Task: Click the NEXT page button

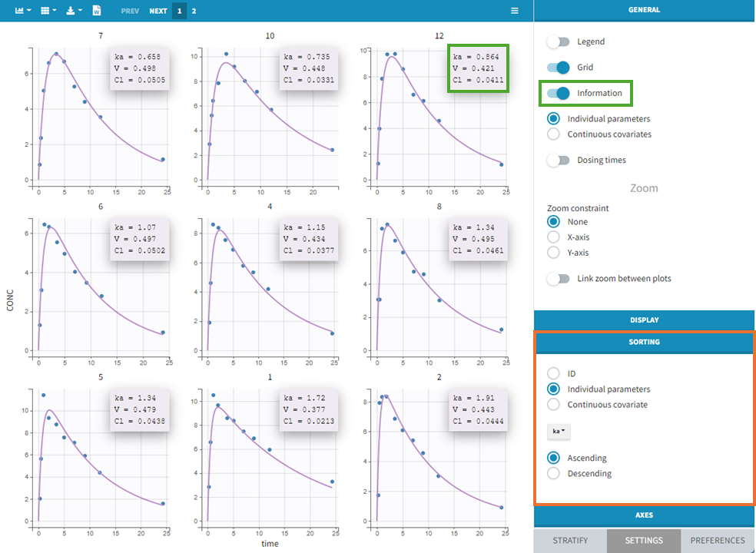Action: coord(158,11)
